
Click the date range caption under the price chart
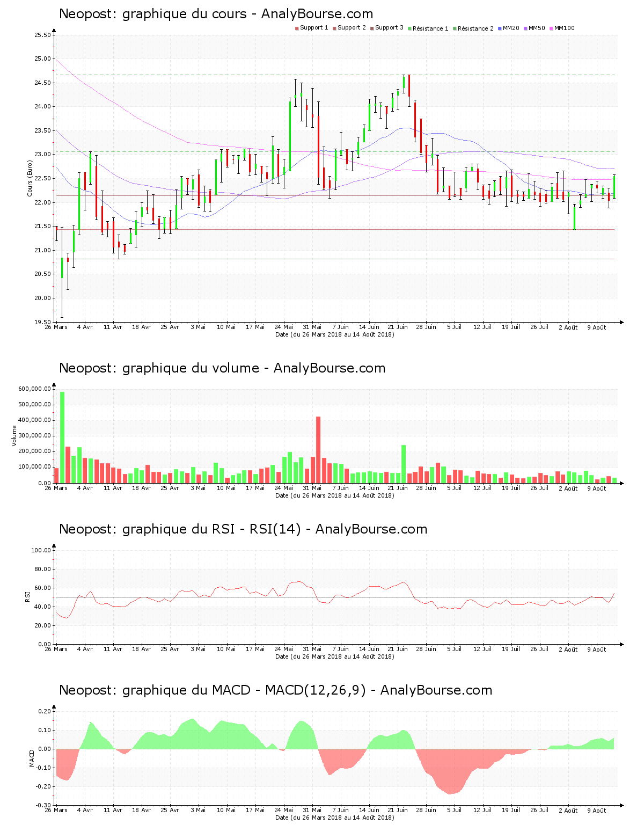tap(334, 334)
